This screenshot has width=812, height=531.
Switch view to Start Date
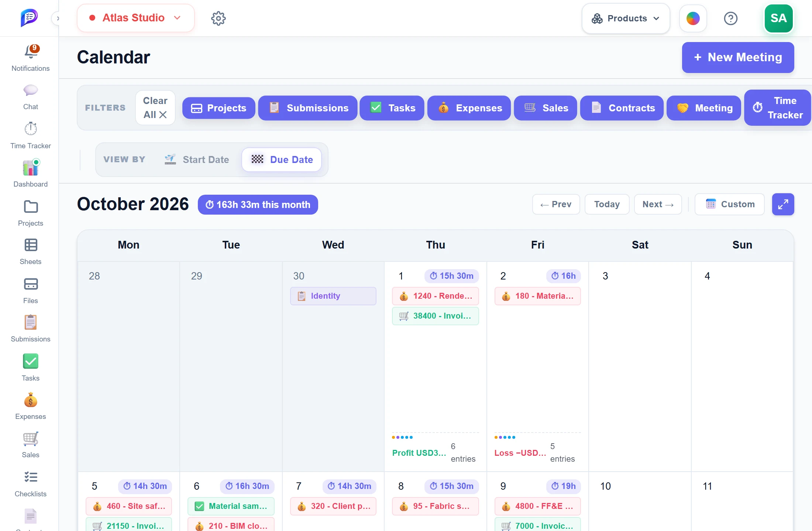197,160
